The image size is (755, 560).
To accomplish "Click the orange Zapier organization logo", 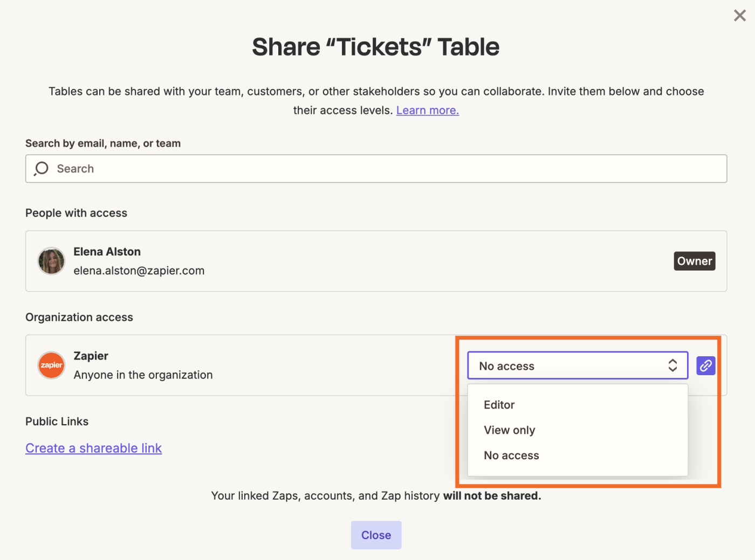I will pos(51,365).
